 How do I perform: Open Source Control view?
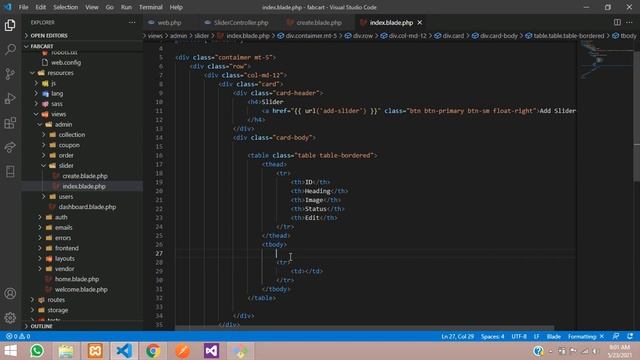tap(10, 74)
